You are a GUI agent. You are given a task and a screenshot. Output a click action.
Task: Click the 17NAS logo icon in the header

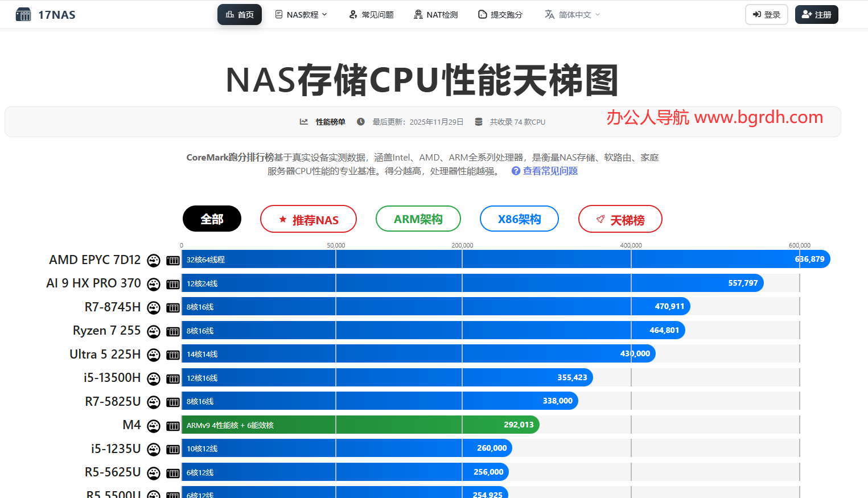pos(23,14)
